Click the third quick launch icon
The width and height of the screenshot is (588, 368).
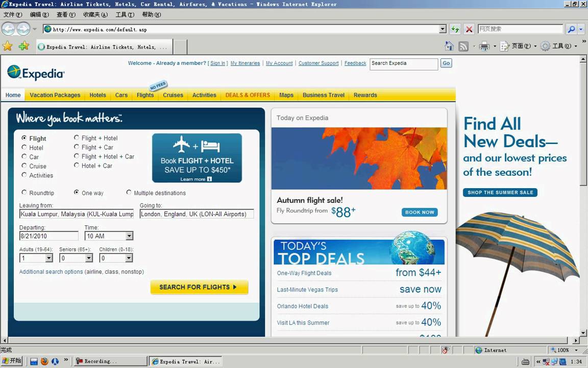55,361
